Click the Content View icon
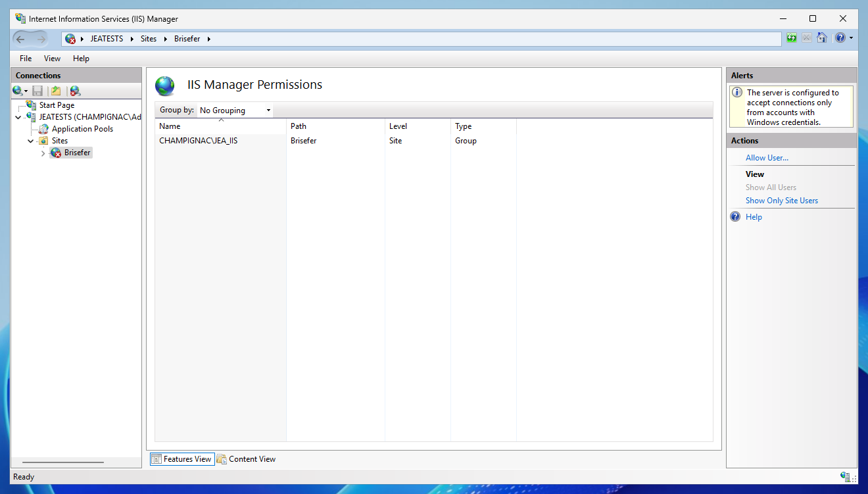 coord(222,459)
